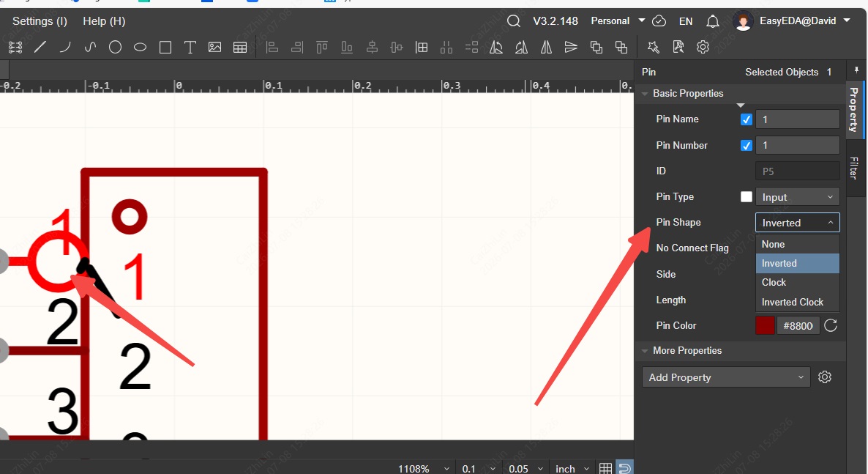Click the Align Right icon
868x474 pixels.
click(x=296, y=48)
